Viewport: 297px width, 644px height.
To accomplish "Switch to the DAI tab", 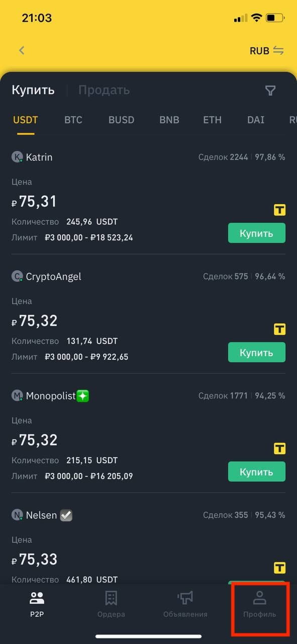I will click(256, 120).
